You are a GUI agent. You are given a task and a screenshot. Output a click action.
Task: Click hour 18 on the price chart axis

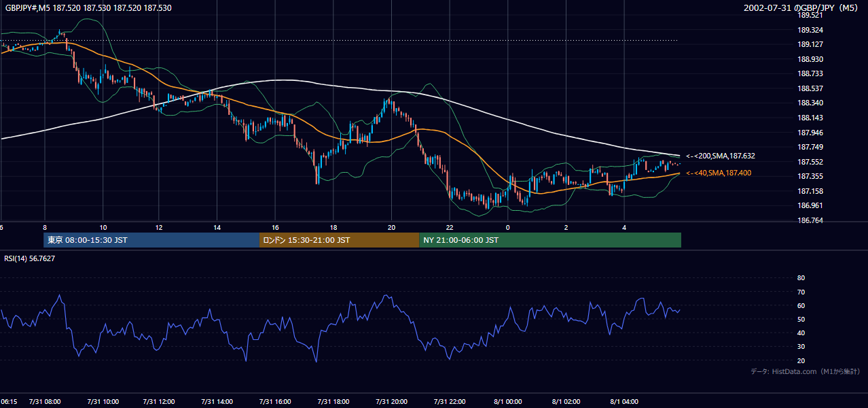click(x=333, y=227)
